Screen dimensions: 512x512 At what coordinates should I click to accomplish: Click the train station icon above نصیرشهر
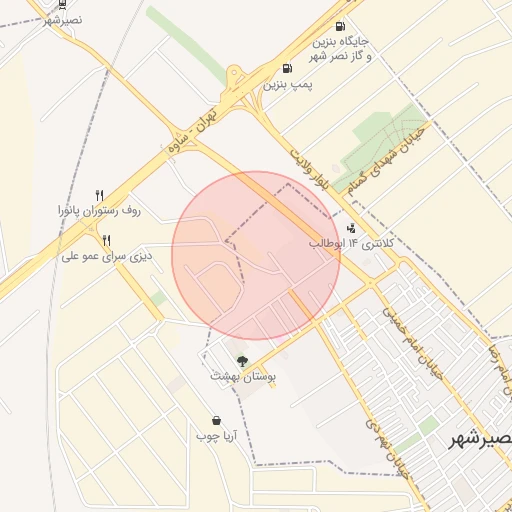coord(62,4)
